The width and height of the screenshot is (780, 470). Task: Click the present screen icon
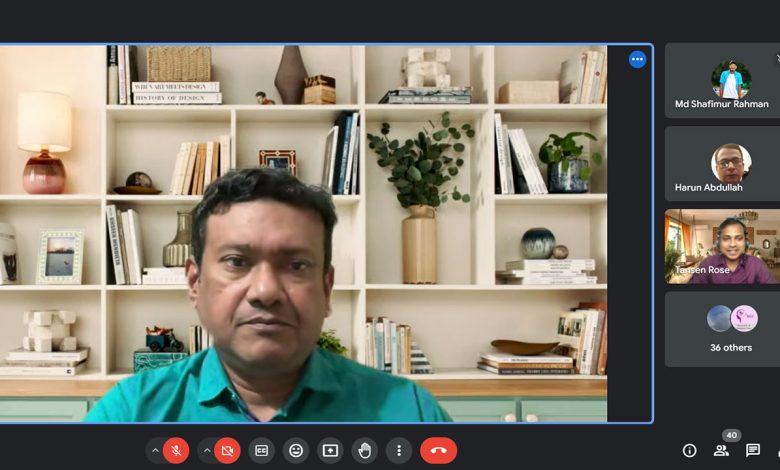[330, 451]
